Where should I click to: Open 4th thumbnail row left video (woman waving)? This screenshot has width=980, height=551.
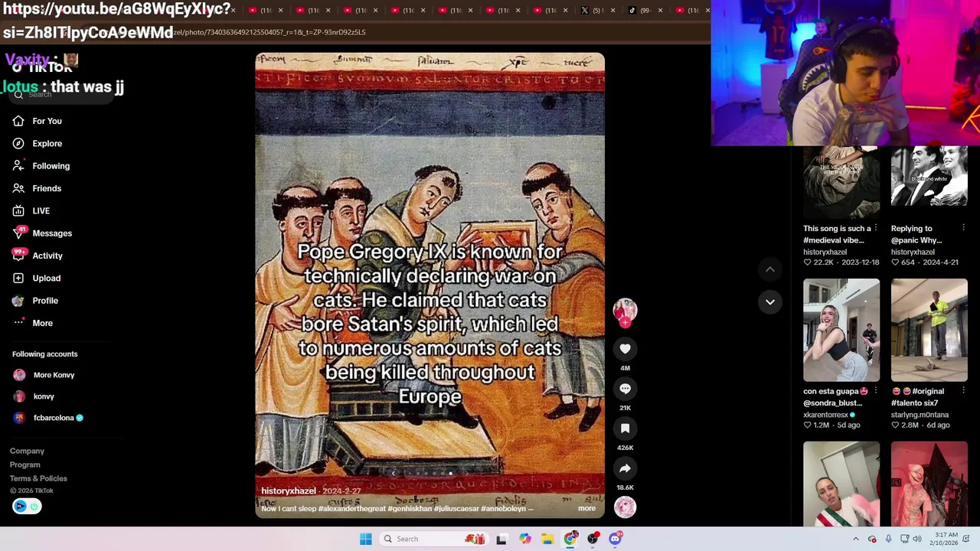click(x=841, y=484)
